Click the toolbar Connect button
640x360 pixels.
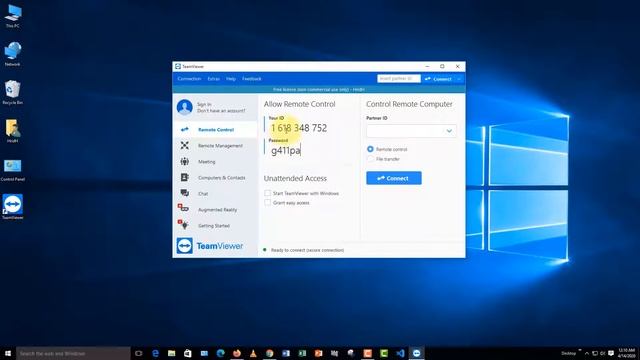click(438, 79)
